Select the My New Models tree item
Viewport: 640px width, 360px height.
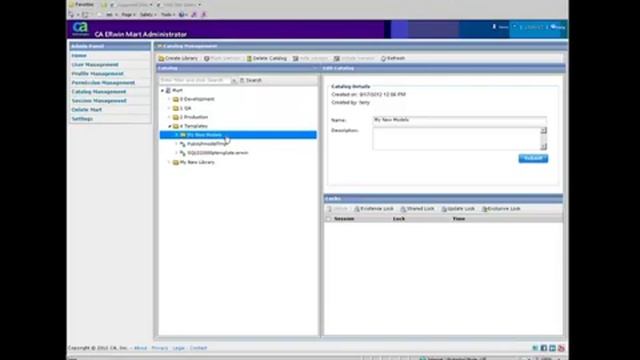tap(204, 135)
